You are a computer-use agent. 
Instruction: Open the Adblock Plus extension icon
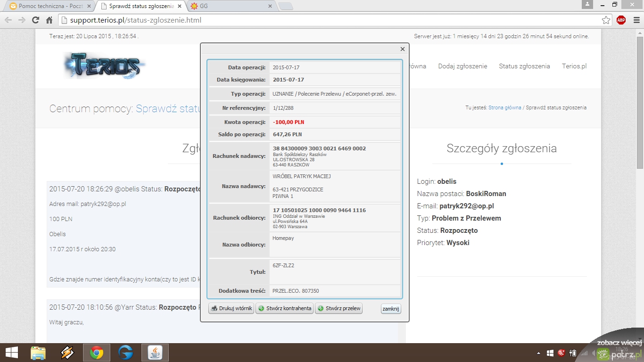point(621,20)
